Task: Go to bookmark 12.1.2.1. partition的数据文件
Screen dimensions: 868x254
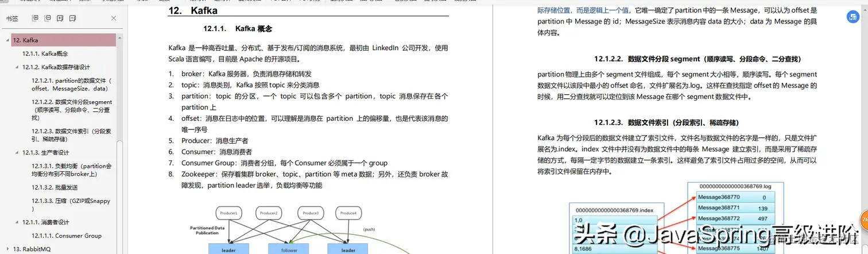Action: 71,84
